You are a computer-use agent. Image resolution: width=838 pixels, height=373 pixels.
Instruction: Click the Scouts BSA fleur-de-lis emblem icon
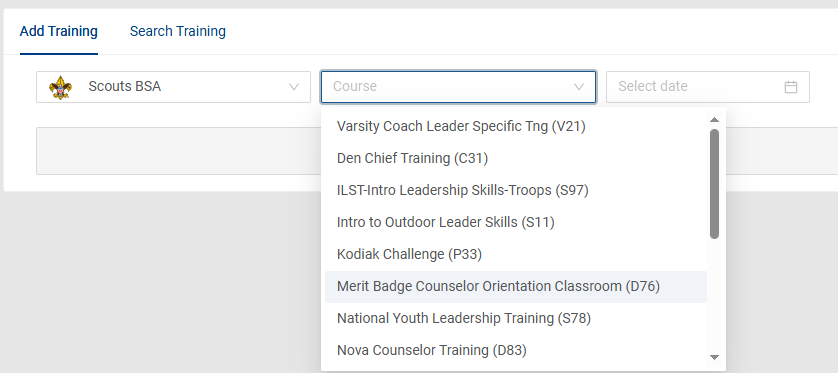60,87
